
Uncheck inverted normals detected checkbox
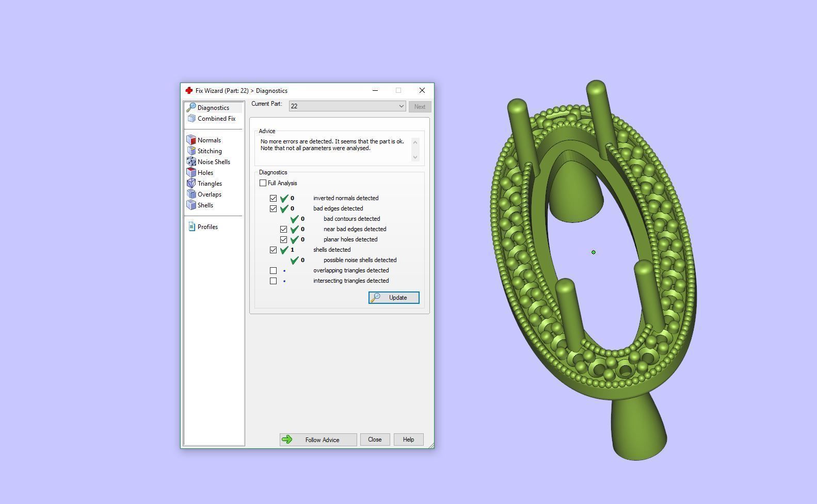pos(274,198)
